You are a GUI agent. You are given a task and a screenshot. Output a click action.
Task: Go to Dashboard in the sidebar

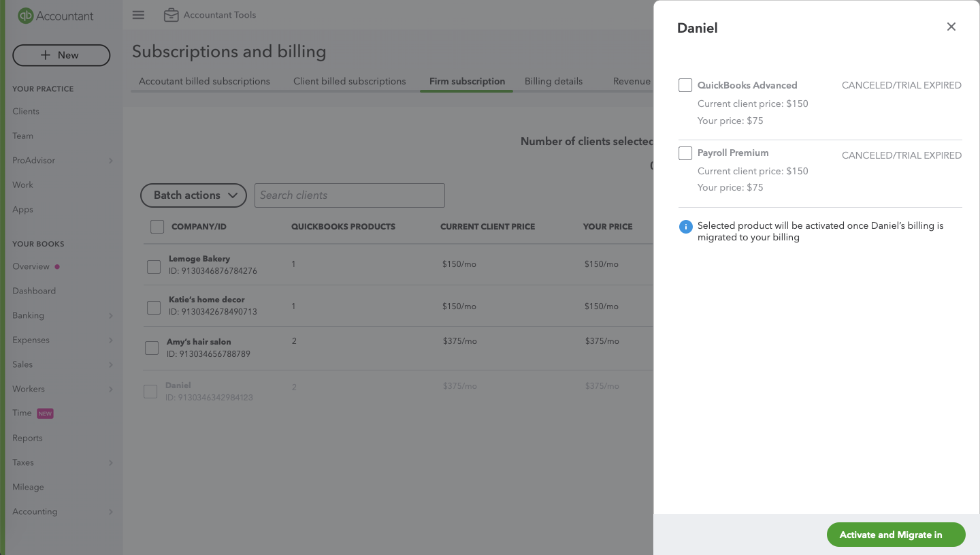click(34, 291)
